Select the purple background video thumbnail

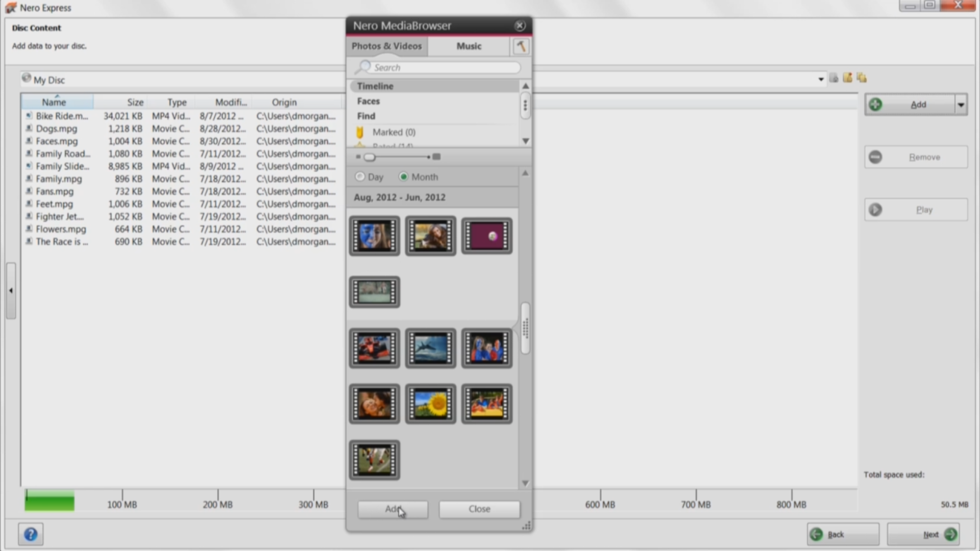point(487,236)
